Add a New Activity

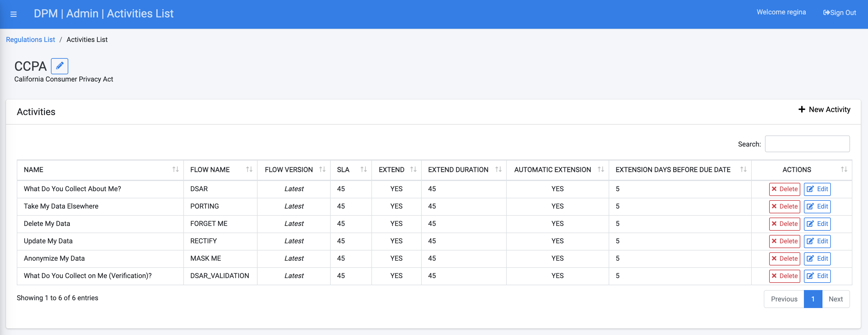[x=824, y=110]
